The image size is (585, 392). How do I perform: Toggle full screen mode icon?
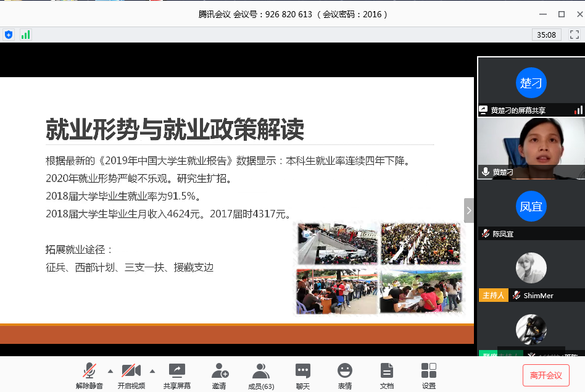pos(574,35)
